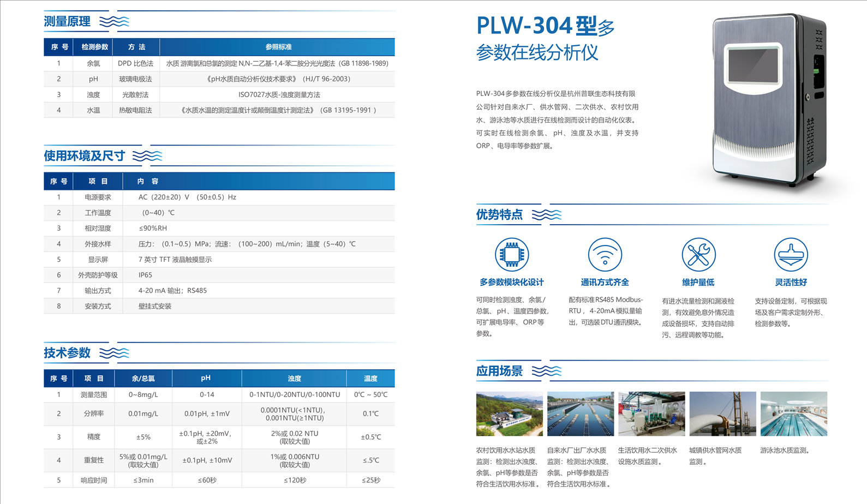Click the ±5% accuracy cell

pyautogui.click(x=143, y=437)
